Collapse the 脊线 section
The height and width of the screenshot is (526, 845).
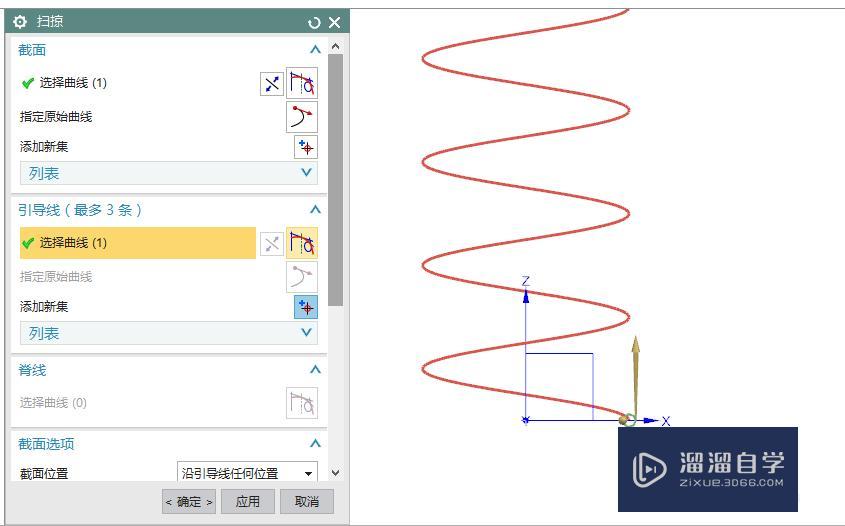pyautogui.click(x=315, y=370)
